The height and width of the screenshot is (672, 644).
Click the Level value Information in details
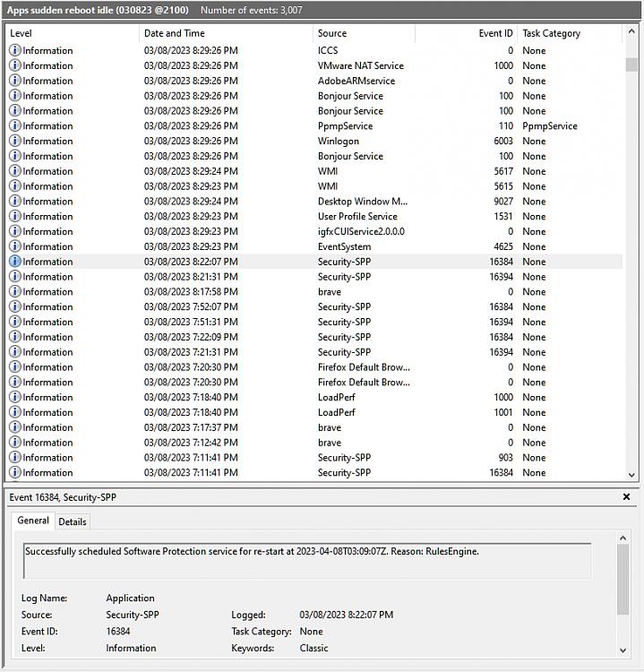coord(131,648)
